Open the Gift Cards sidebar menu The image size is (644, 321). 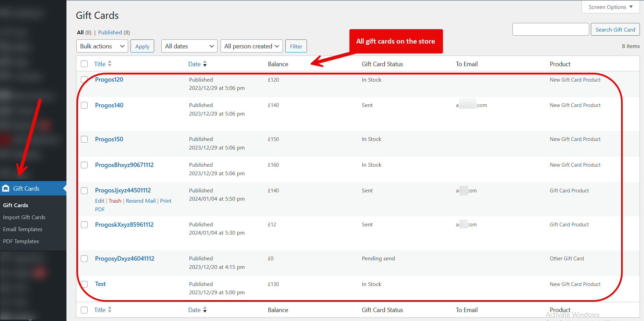pos(33,188)
